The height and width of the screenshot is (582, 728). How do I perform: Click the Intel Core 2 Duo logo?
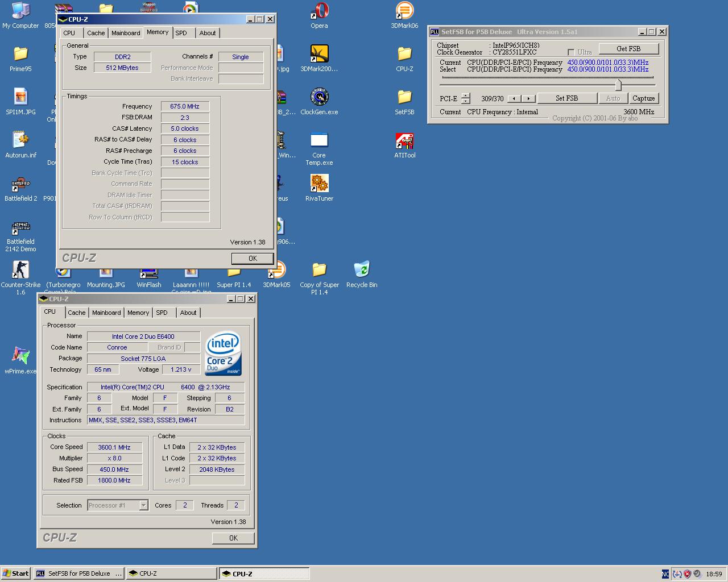223,354
